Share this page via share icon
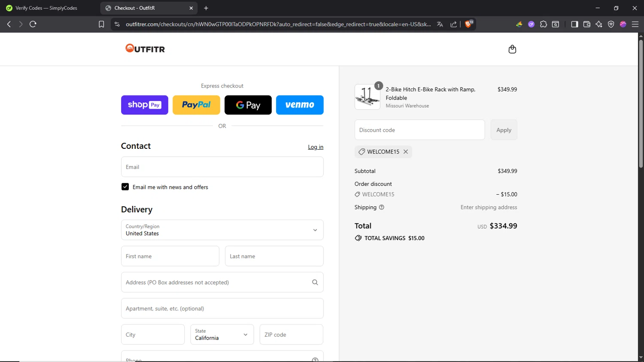644x362 pixels. coord(453,24)
